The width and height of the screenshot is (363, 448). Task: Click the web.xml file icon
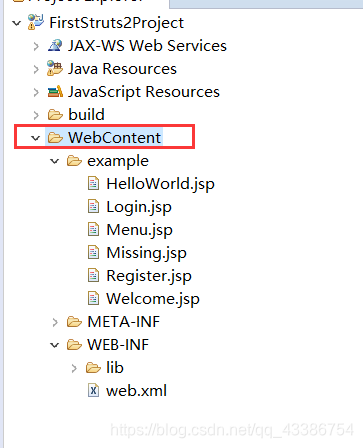pos(93,390)
